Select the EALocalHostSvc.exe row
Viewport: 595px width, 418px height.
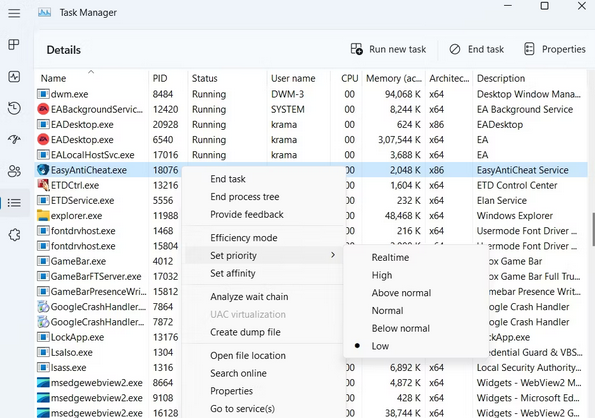click(x=311, y=155)
